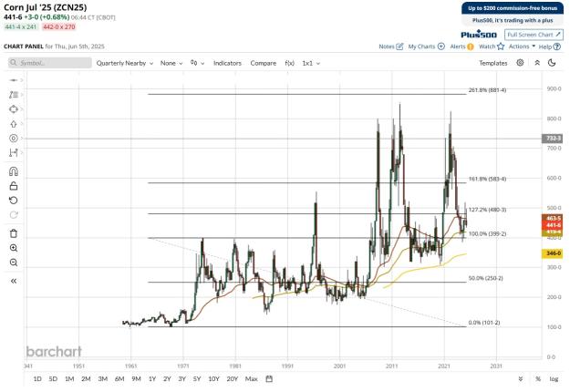Select the measure/price range tool

14,153
